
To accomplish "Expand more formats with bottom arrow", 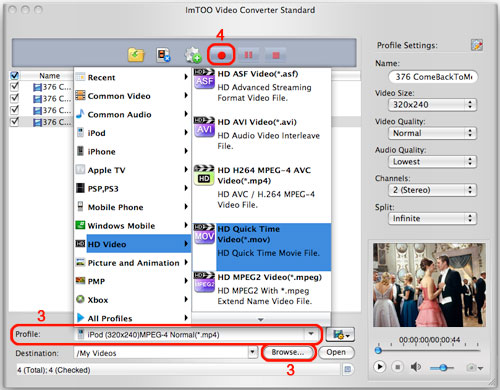I will tap(261, 319).
